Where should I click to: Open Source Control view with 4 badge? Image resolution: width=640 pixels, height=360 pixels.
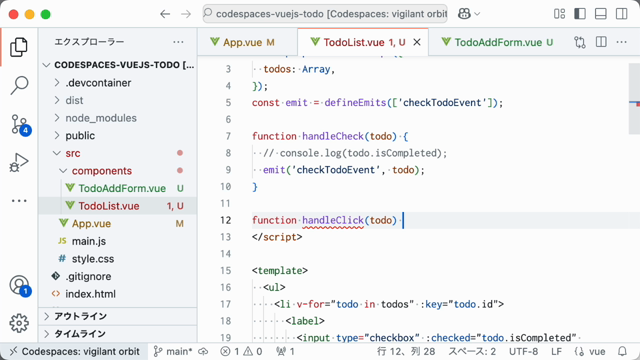[x=19, y=124]
